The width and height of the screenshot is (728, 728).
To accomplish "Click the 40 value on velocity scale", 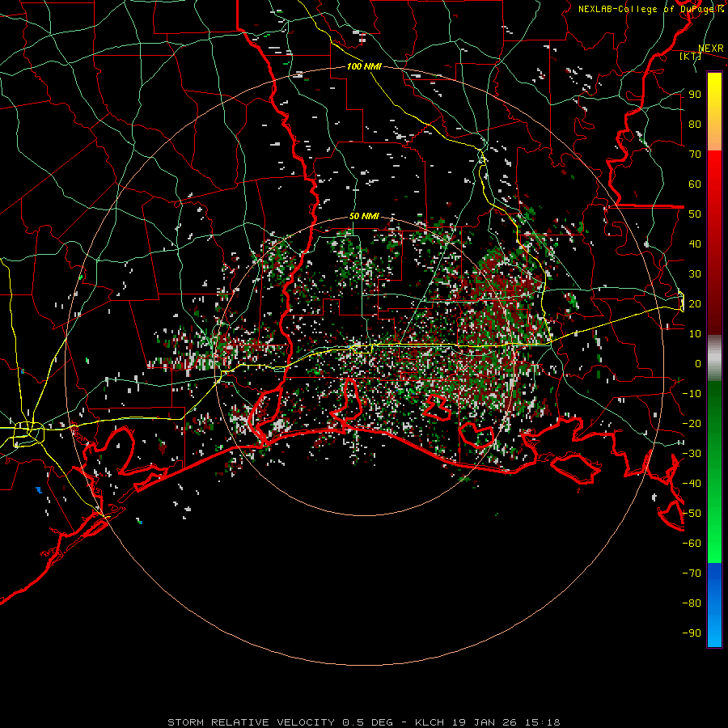I will (x=695, y=244).
